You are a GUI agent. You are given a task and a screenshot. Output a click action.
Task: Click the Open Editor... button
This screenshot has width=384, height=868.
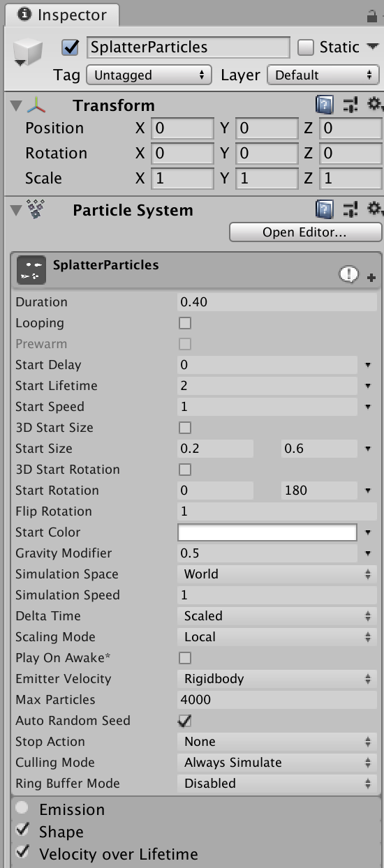[305, 232]
